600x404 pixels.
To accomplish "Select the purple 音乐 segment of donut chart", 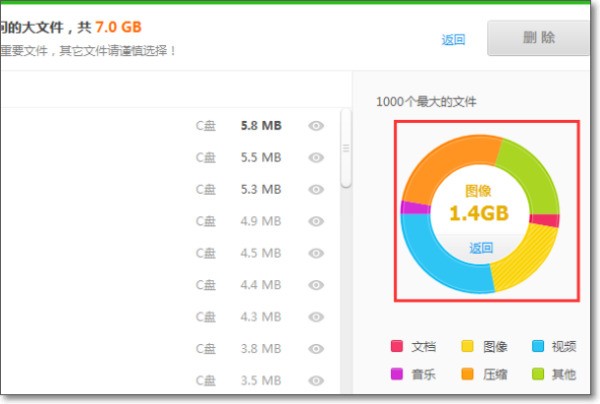I will (415, 207).
